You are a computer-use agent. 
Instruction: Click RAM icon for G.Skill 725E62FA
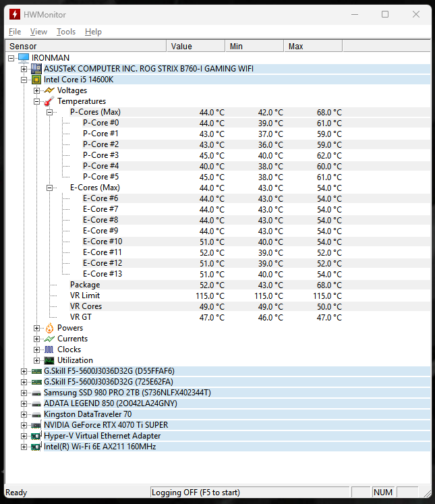pyautogui.click(x=36, y=382)
